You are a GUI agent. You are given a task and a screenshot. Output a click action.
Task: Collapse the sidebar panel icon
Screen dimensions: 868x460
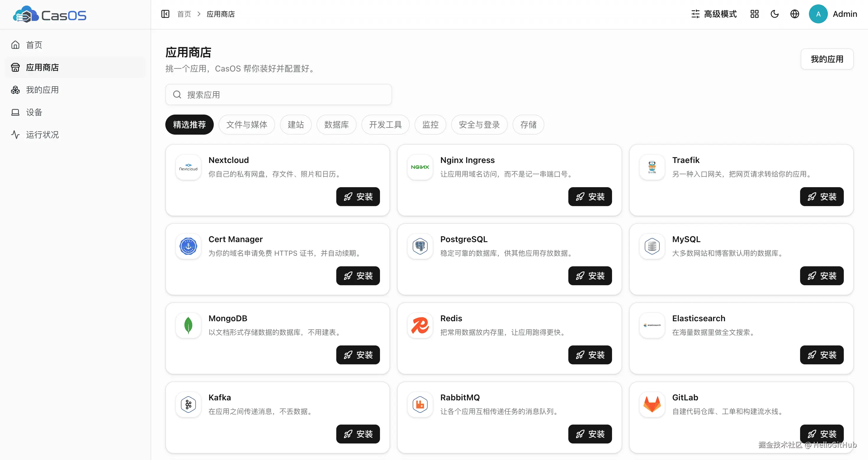pyautogui.click(x=165, y=14)
